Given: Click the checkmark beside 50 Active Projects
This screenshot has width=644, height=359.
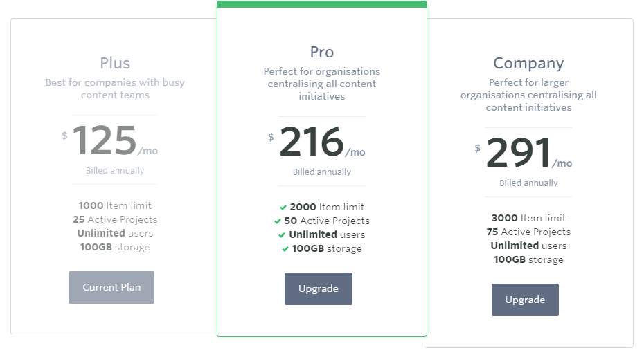Looking at the screenshot, I should pos(278,221).
